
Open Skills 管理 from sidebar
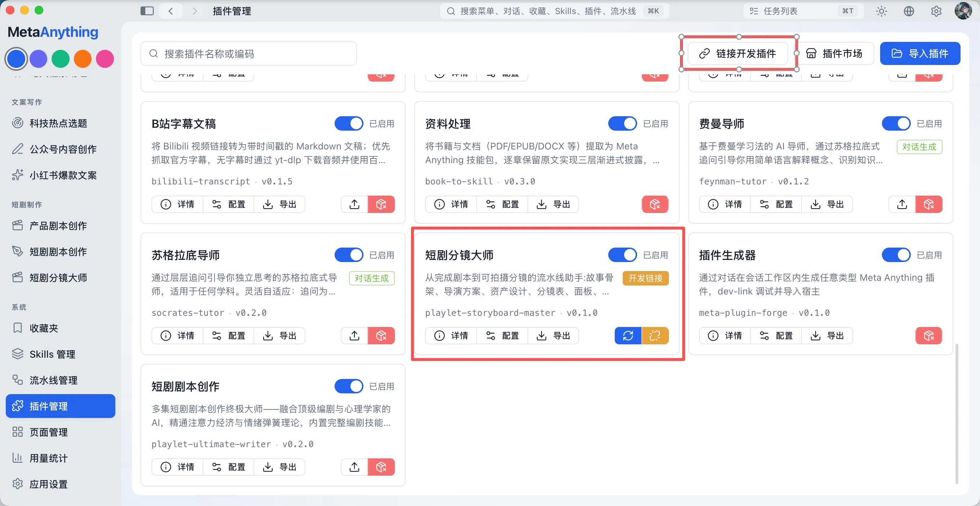61,354
